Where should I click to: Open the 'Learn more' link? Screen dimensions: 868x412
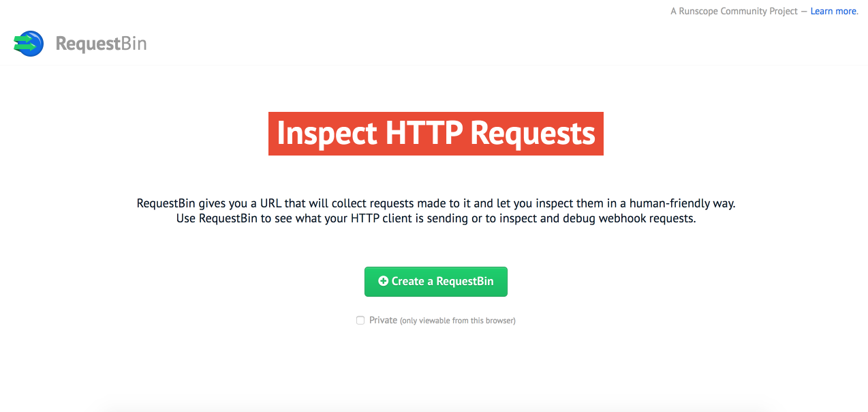coord(833,11)
